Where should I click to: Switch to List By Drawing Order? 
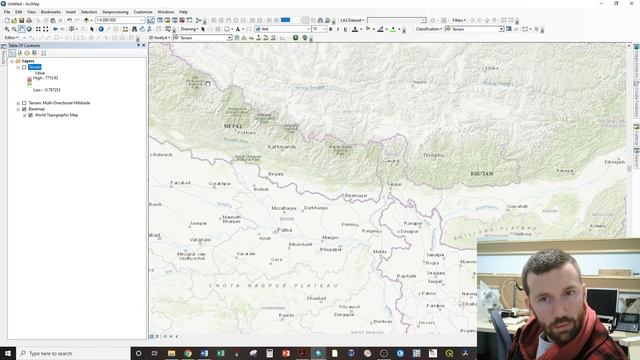pyautogui.click(x=12, y=53)
